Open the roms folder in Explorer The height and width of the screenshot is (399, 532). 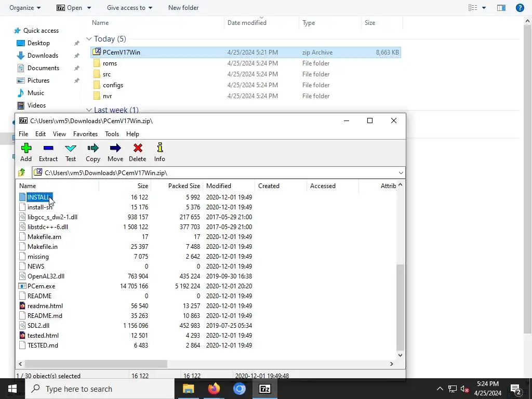[110, 63]
